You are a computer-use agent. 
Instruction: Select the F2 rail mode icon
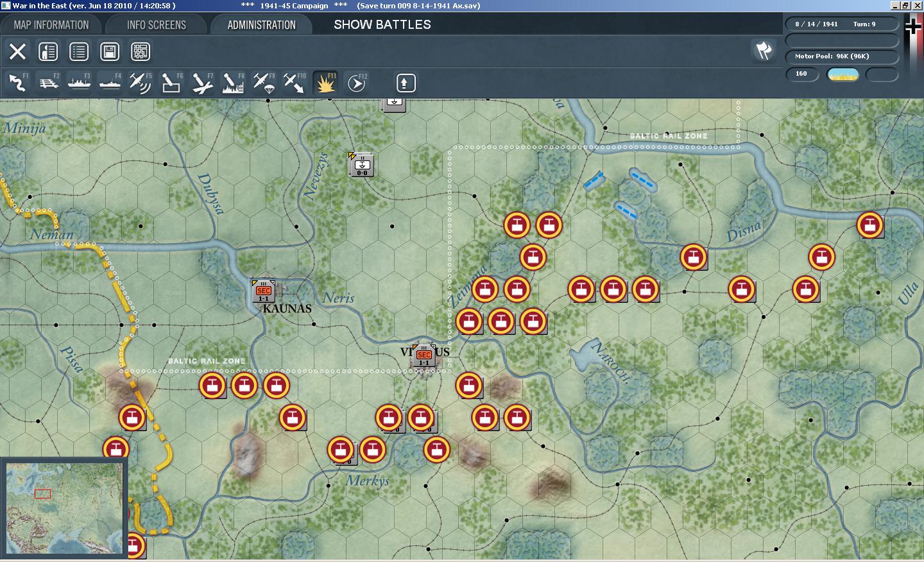(48, 83)
